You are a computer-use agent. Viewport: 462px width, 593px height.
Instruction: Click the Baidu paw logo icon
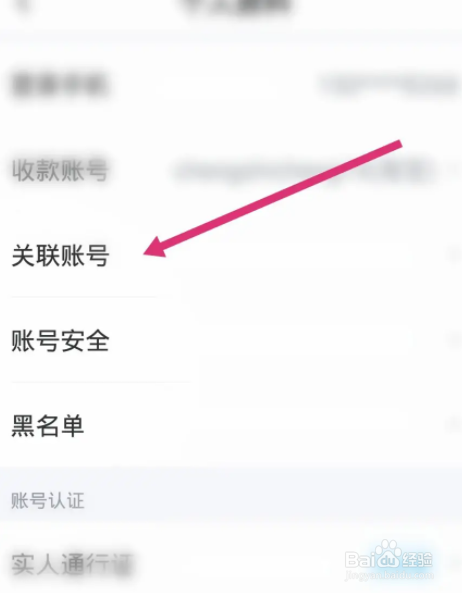(x=385, y=554)
